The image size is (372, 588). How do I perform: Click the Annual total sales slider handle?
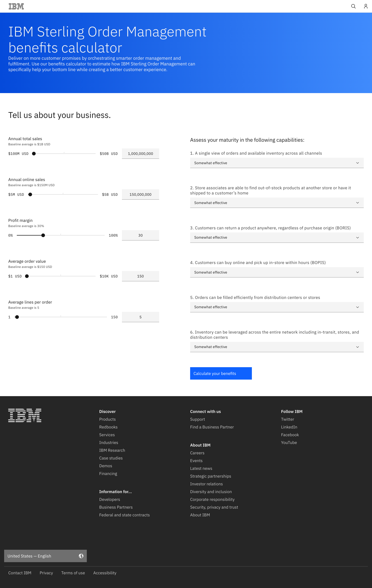[x=34, y=154]
